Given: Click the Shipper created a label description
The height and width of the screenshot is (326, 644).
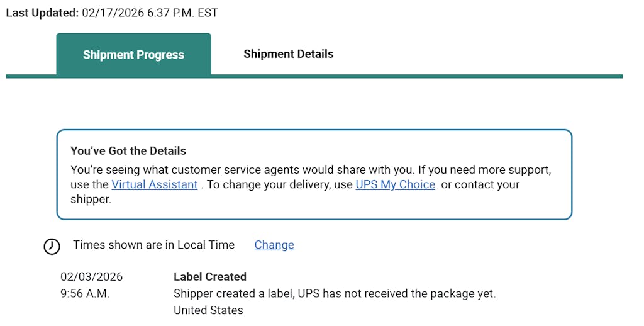Looking at the screenshot, I should [x=334, y=293].
